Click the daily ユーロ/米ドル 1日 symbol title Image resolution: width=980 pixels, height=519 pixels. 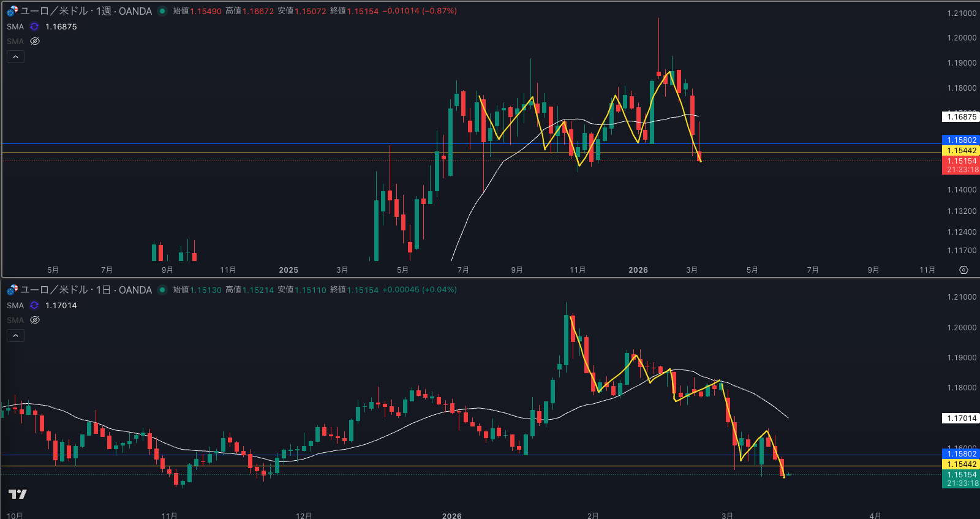86,290
